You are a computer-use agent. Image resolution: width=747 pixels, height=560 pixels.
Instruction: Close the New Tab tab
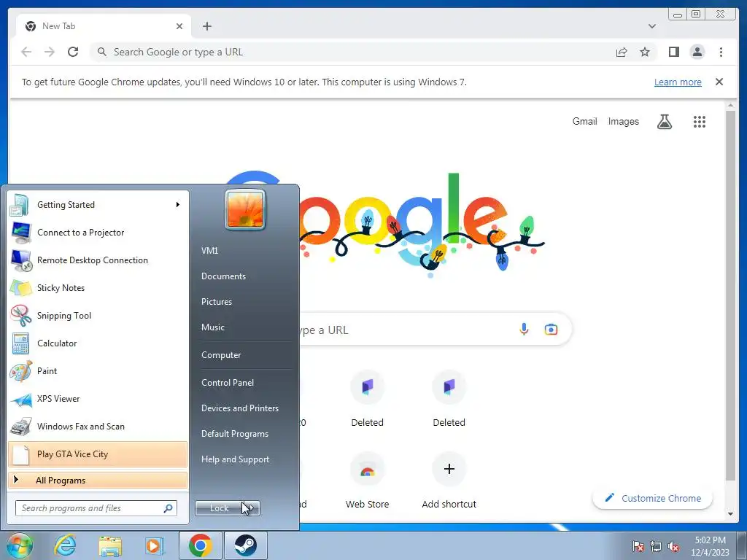tap(179, 26)
